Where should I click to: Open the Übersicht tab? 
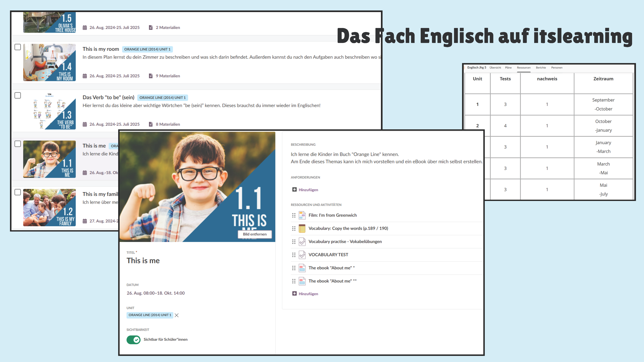click(495, 68)
